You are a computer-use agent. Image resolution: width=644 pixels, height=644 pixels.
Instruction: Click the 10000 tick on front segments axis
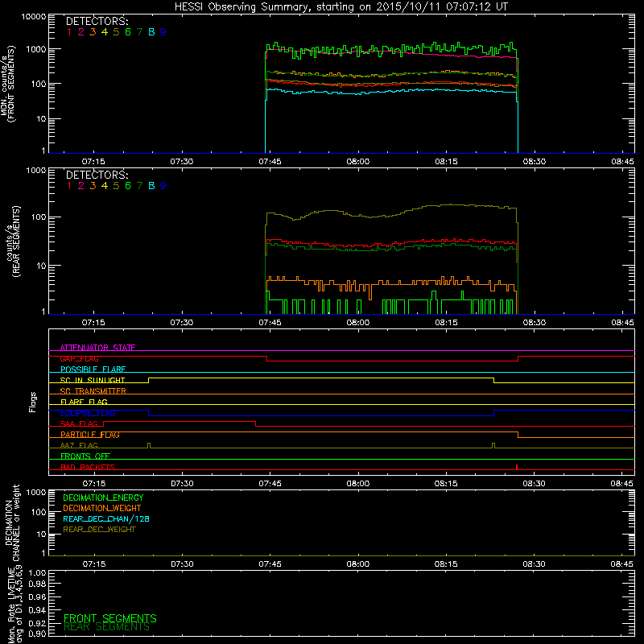click(33, 17)
